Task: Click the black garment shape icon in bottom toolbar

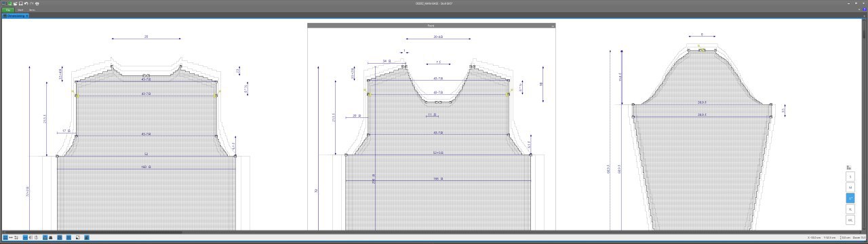Action: point(51,237)
